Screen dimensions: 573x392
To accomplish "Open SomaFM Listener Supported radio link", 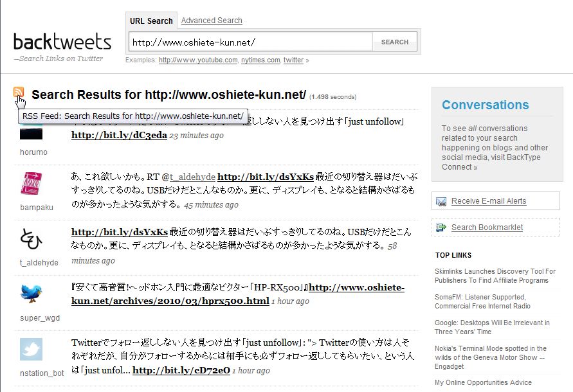I will point(482,301).
